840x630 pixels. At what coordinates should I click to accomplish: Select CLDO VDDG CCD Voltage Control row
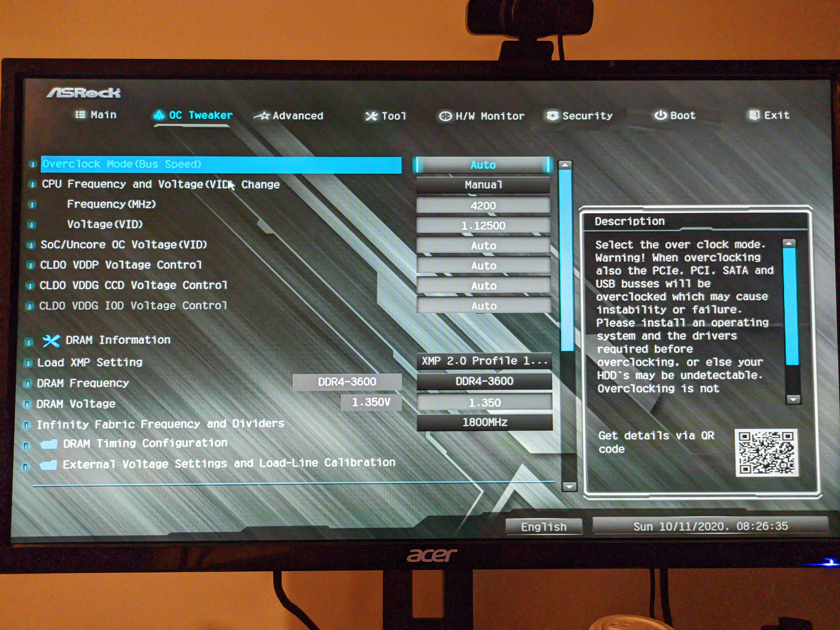tap(133, 285)
